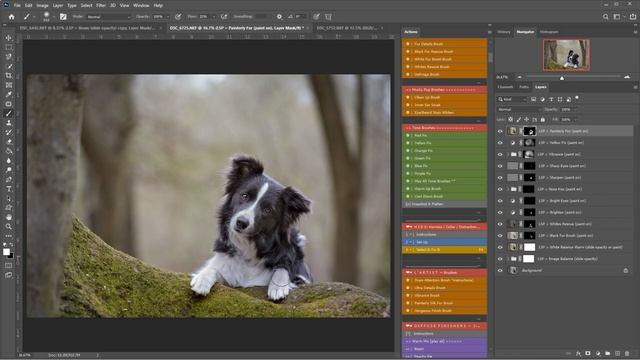Click the create new group folder icon
This screenshot has width=640, height=360.
coord(608,353)
